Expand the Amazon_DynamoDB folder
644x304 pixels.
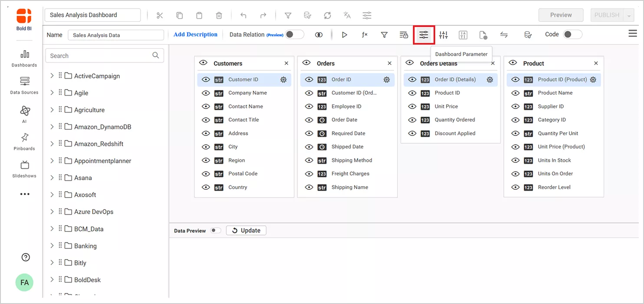coord(52,126)
